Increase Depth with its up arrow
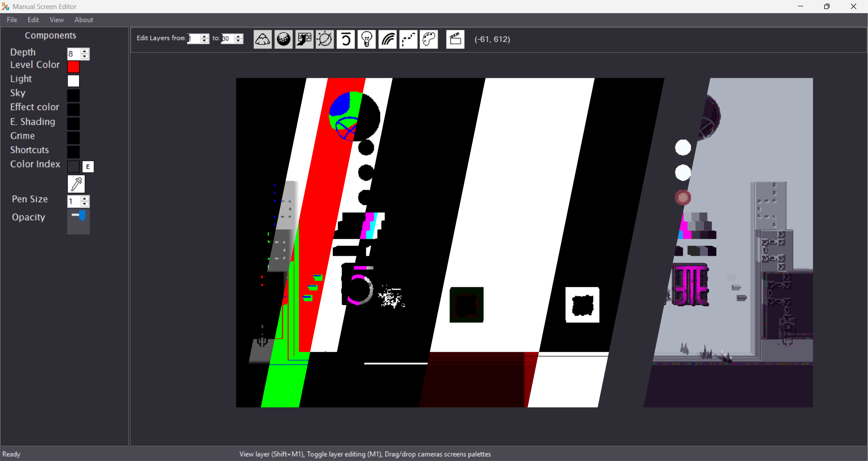 (x=85, y=51)
